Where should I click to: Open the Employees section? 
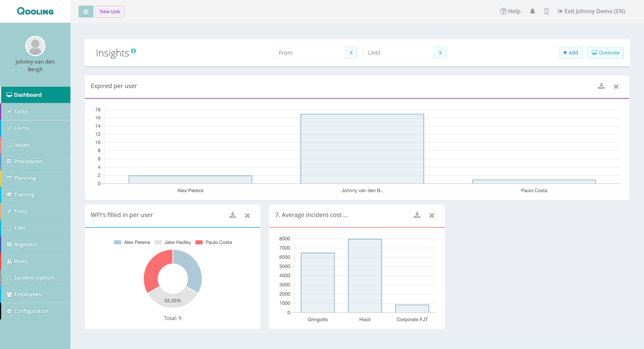pyautogui.click(x=35, y=294)
